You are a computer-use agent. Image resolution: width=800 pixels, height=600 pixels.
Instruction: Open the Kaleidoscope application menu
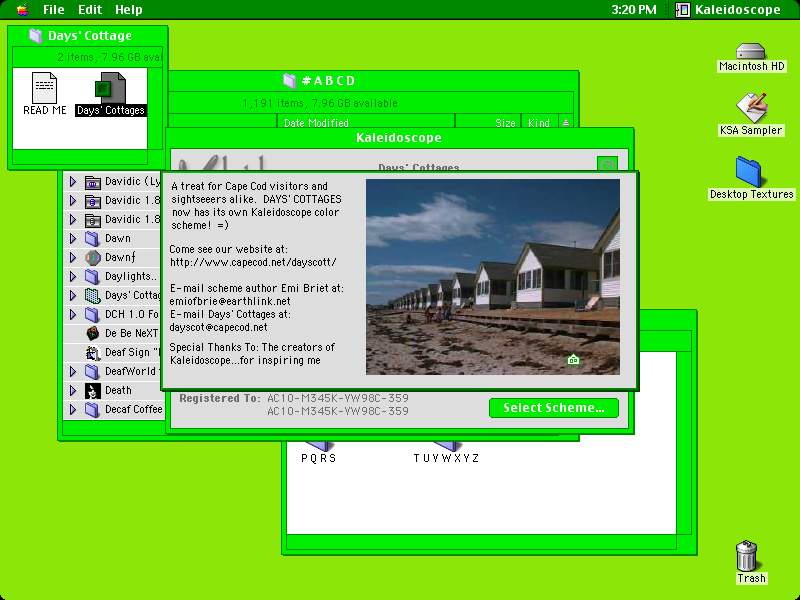pos(728,10)
